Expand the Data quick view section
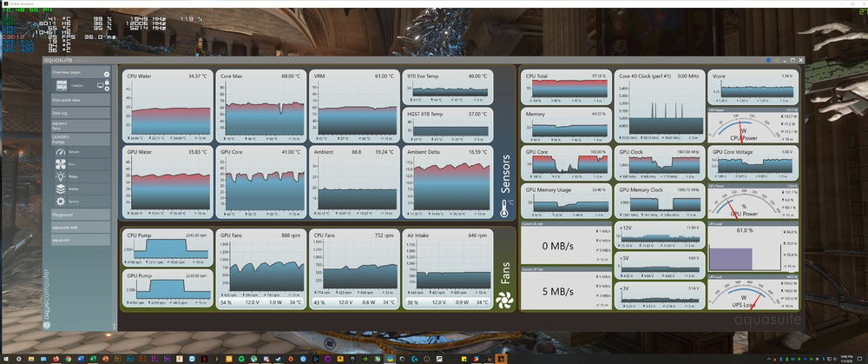This screenshot has height=364, width=868. point(80,100)
